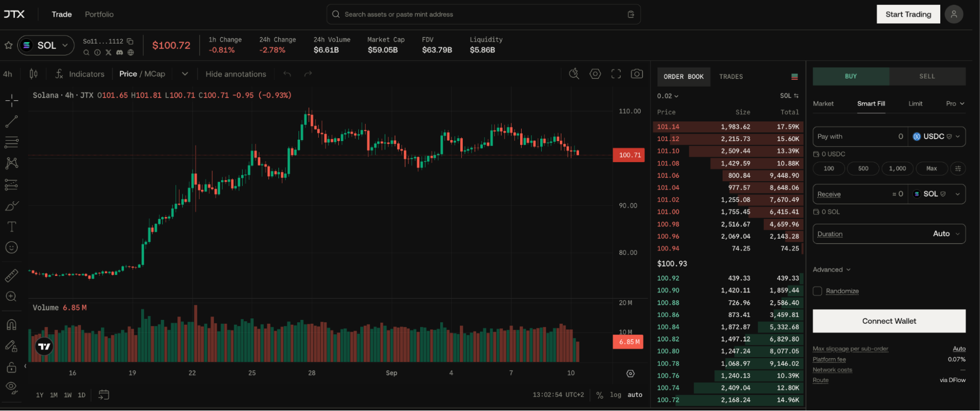Open the emoji icons tool

click(12, 248)
